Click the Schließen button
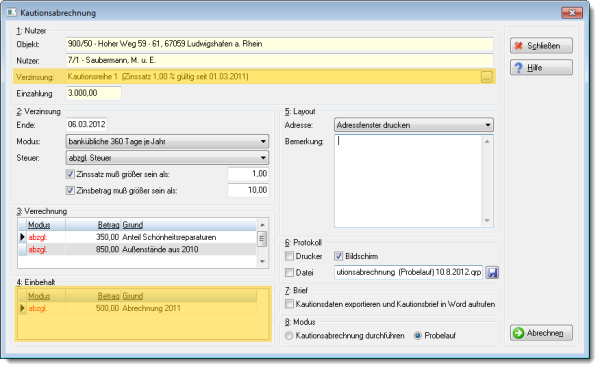This screenshot has height=369, width=600. [541, 46]
